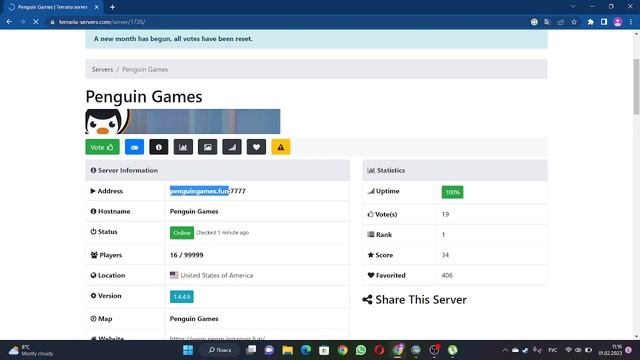The width and height of the screenshot is (640, 360).
Task: Click the signal uptime icon button
Action: (x=232, y=147)
